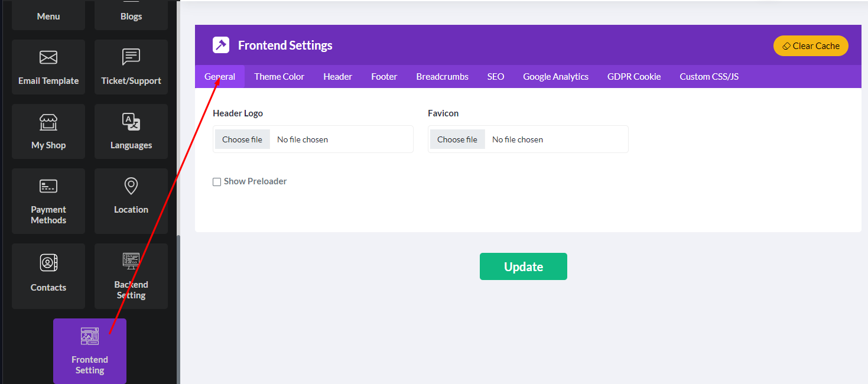Select the SEO tab
868x384 pixels.
coord(496,77)
